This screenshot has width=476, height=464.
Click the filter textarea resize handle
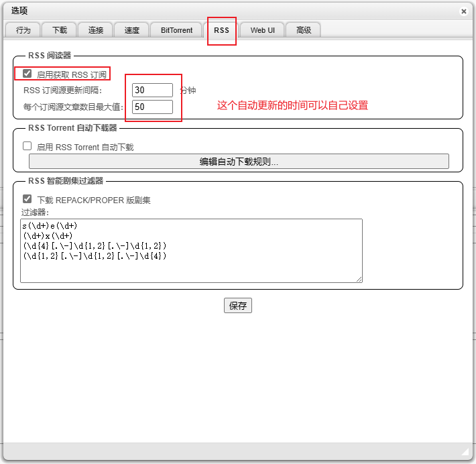point(359,279)
